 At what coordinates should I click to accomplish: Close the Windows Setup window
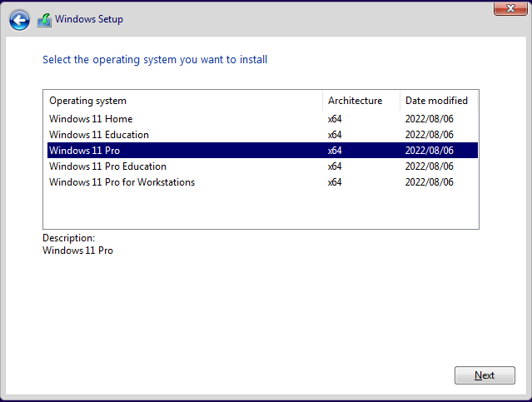click(510, 8)
